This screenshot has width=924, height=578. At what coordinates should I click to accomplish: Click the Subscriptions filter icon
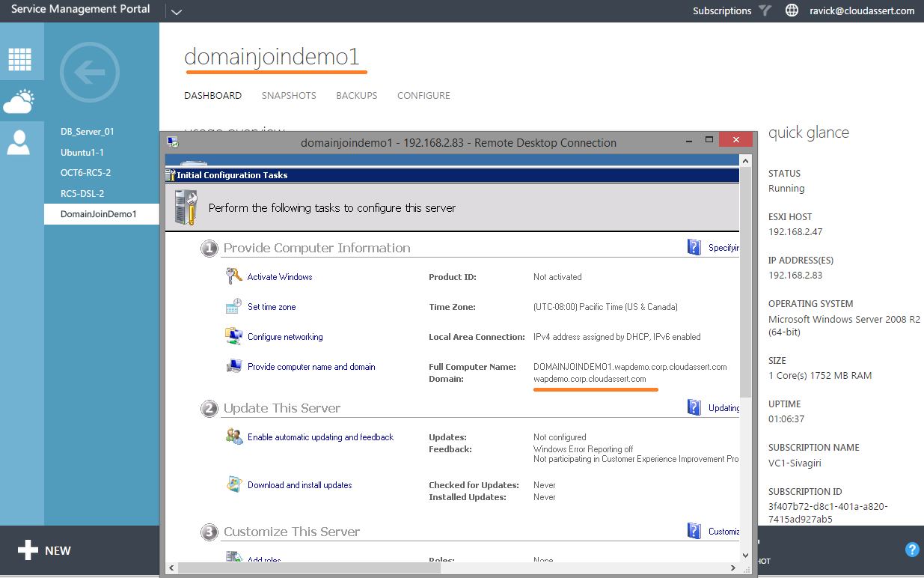[765, 10]
